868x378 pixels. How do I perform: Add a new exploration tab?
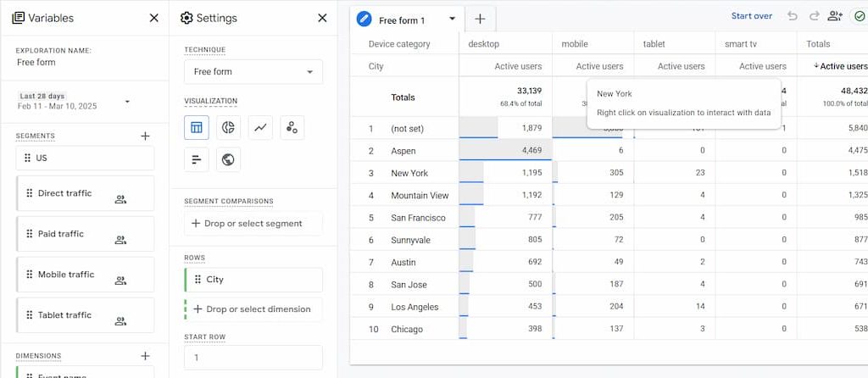[480, 19]
